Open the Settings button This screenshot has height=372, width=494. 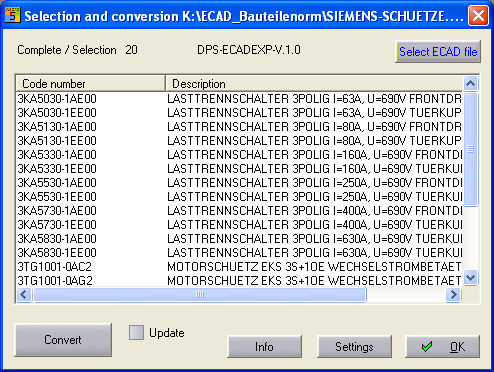click(354, 347)
